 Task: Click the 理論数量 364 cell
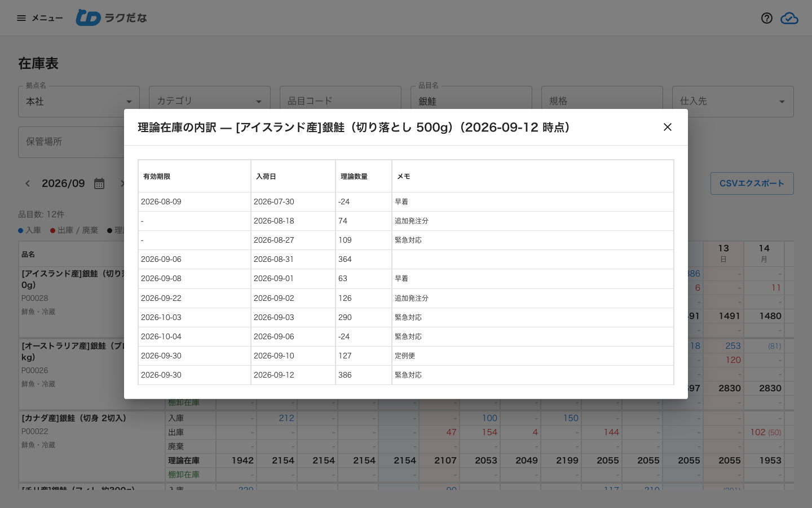[x=364, y=259]
